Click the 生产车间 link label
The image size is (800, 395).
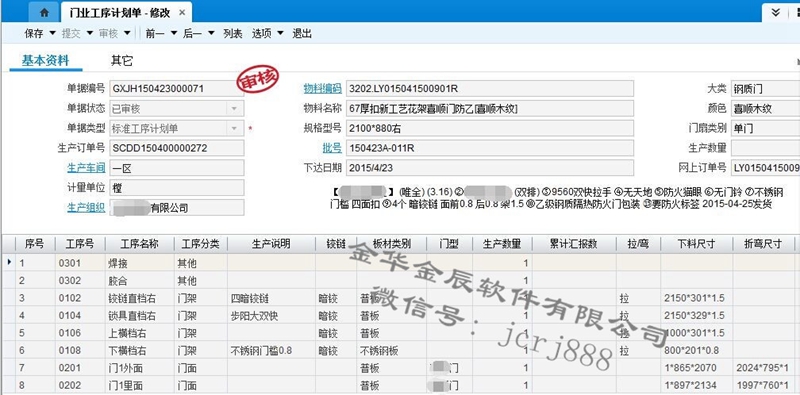[86, 167]
